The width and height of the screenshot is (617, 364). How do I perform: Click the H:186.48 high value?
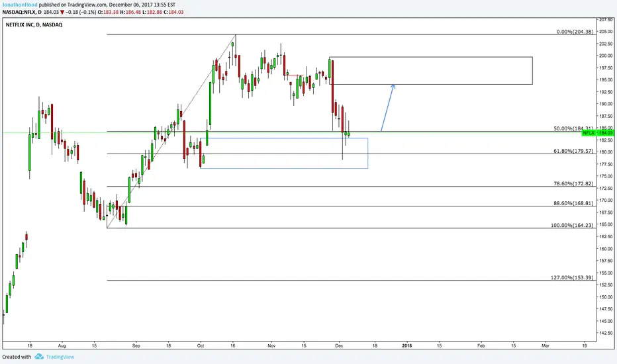[130, 12]
